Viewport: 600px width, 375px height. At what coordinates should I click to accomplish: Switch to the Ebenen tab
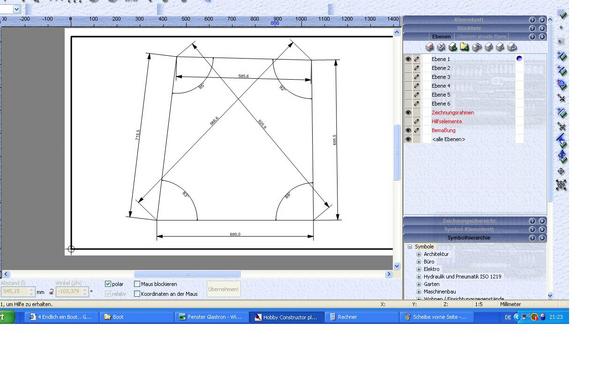coord(441,37)
